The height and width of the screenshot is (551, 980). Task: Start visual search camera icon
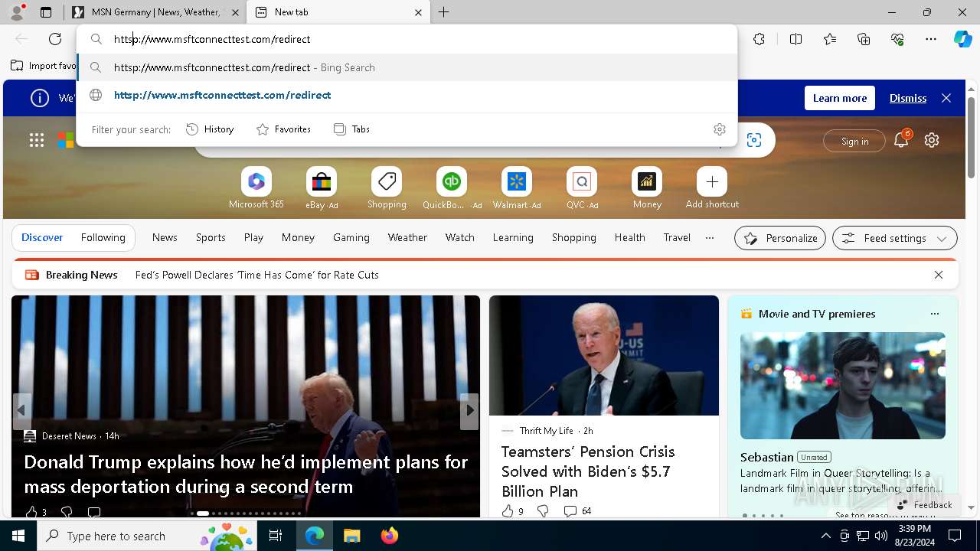(754, 140)
